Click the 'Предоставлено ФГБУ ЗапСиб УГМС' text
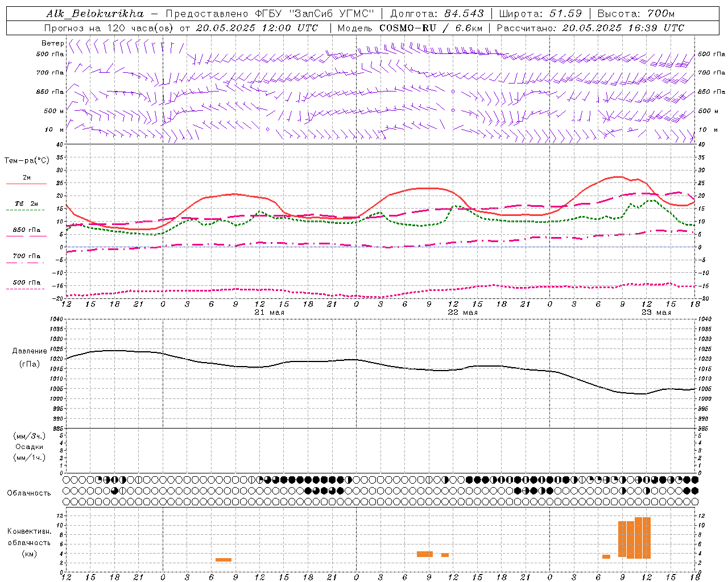 pyautogui.click(x=270, y=14)
